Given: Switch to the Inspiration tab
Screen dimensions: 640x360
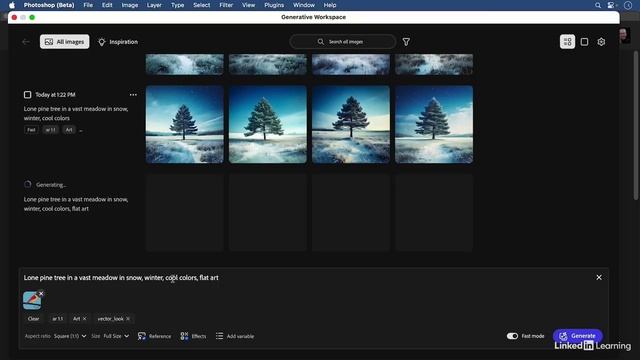Looking at the screenshot, I should click(x=118, y=42).
